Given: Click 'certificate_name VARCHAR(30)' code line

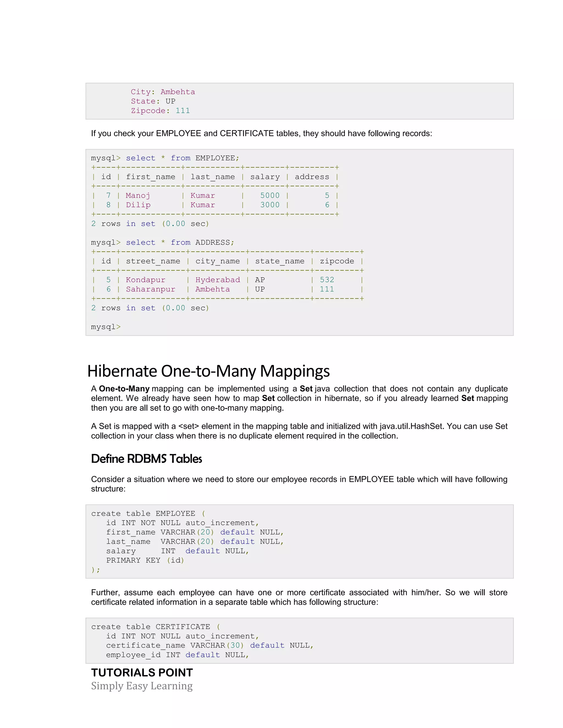Looking at the screenshot, I should tap(209, 646).
